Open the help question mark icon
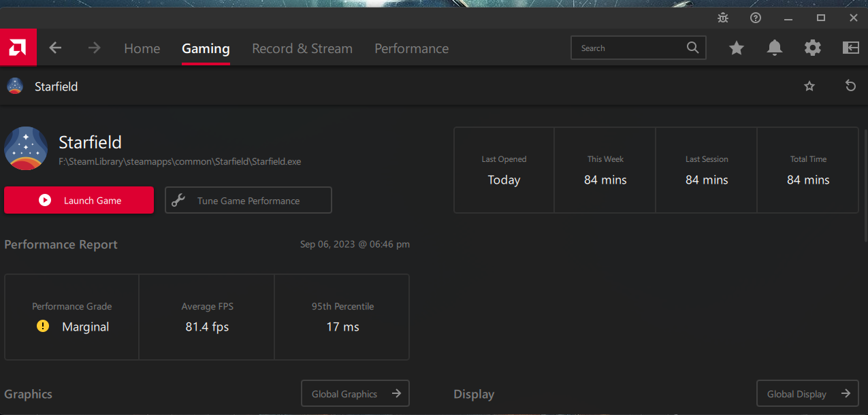This screenshot has height=415, width=868. [756, 18]
